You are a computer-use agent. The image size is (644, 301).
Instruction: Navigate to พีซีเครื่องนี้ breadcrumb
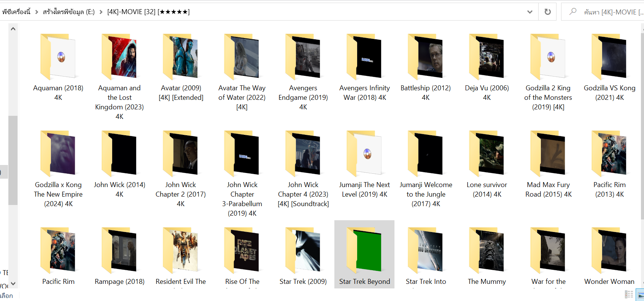pyautogui.click(x=16, y=12)
